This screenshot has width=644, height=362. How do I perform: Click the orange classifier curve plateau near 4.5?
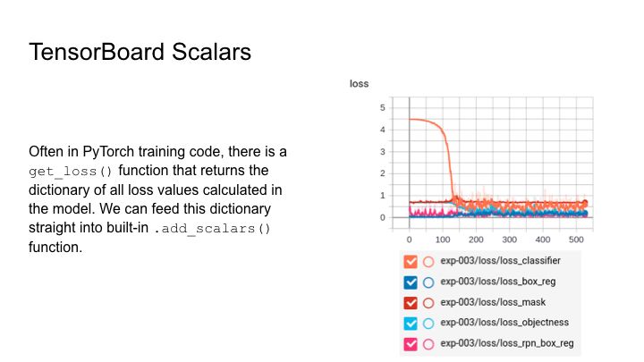point(423,121)
